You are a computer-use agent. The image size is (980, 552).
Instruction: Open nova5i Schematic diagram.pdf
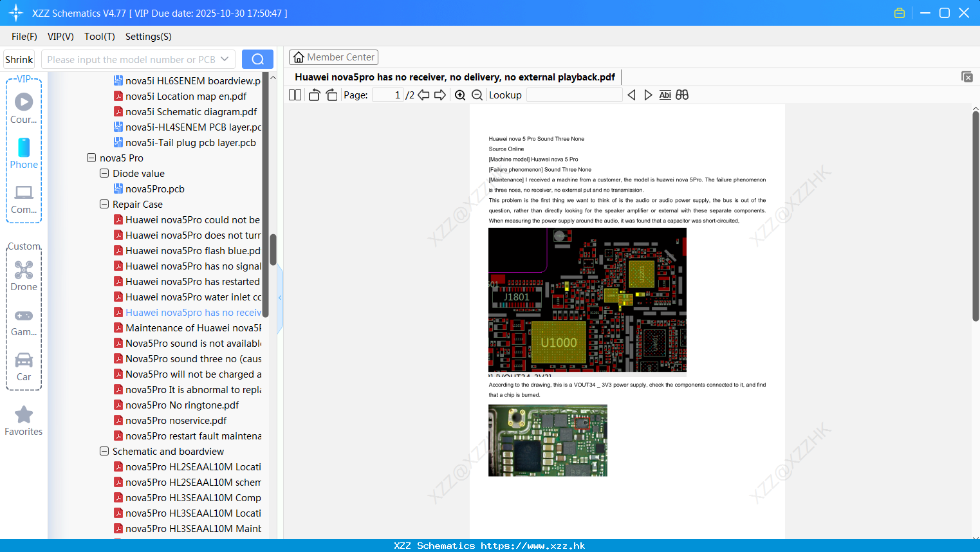tap(191, 112)
